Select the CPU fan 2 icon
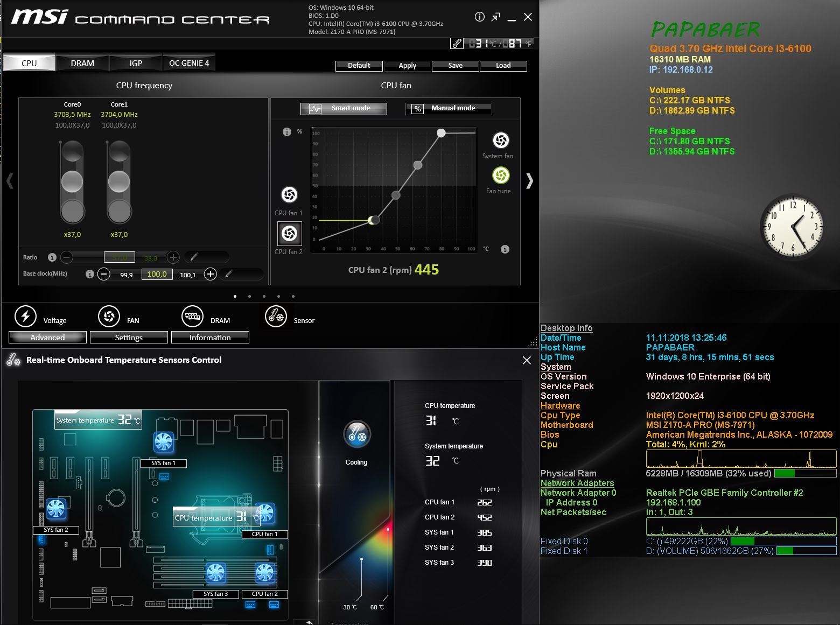 pyautogui.click(x=289, y=234)
